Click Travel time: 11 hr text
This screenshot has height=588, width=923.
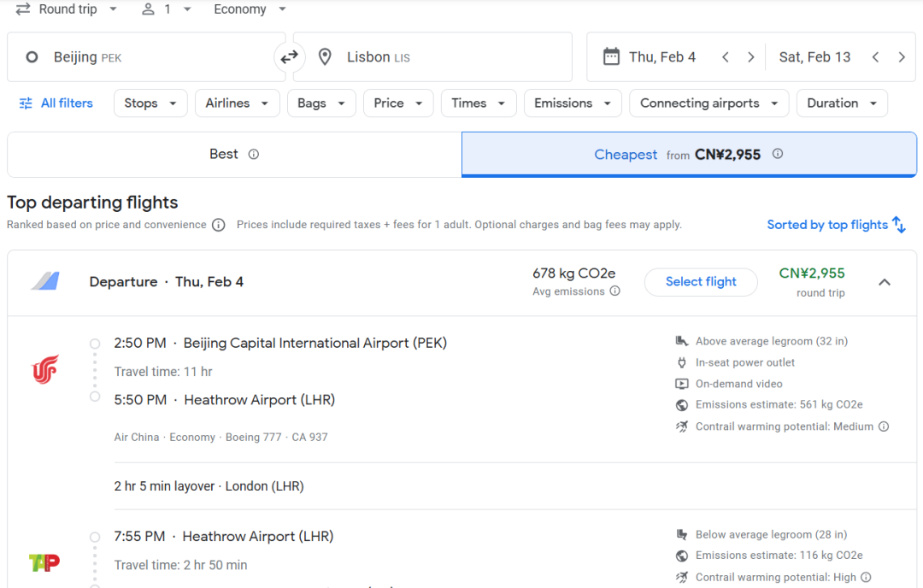tap(163, 372)
